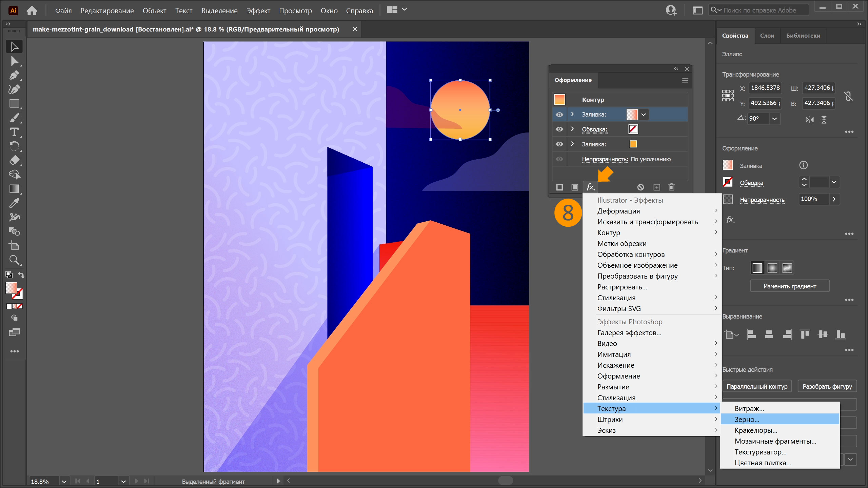The image size is (868, 488).
Task: Hide the gradient Заливка fill attribute
Action: [x=559, y=115]
